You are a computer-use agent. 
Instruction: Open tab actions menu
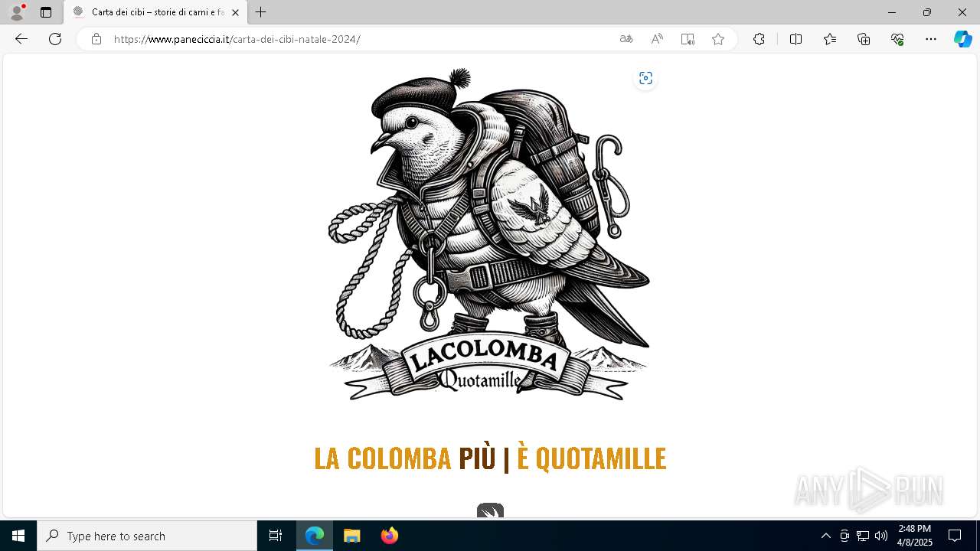tap(46, 12)
